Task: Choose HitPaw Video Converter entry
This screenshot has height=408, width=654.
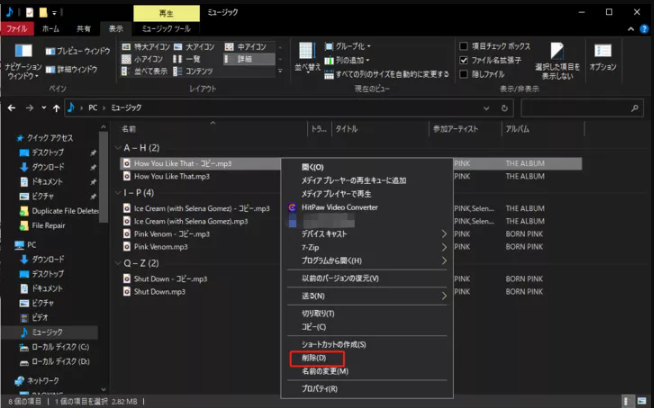Action: tap(340, 207)
